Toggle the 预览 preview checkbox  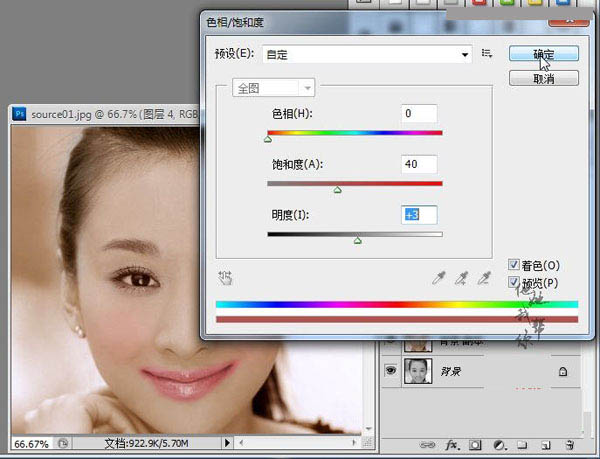point(514,282)
